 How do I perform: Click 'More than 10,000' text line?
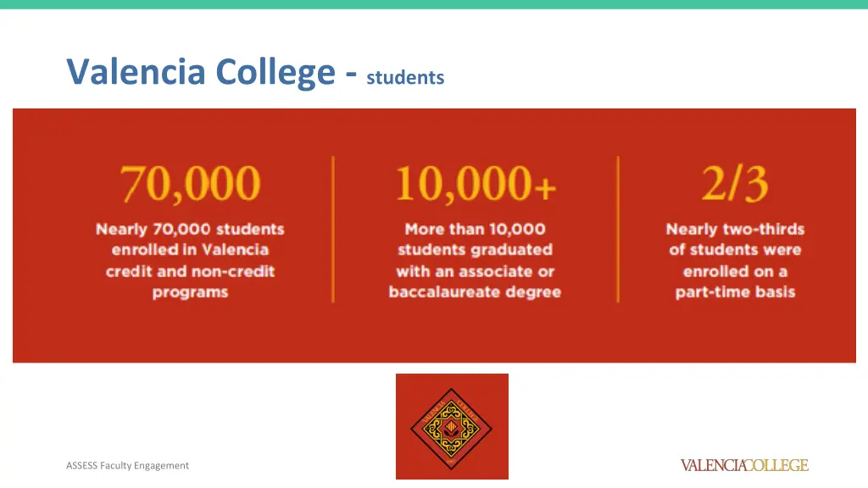coord(475,230)
